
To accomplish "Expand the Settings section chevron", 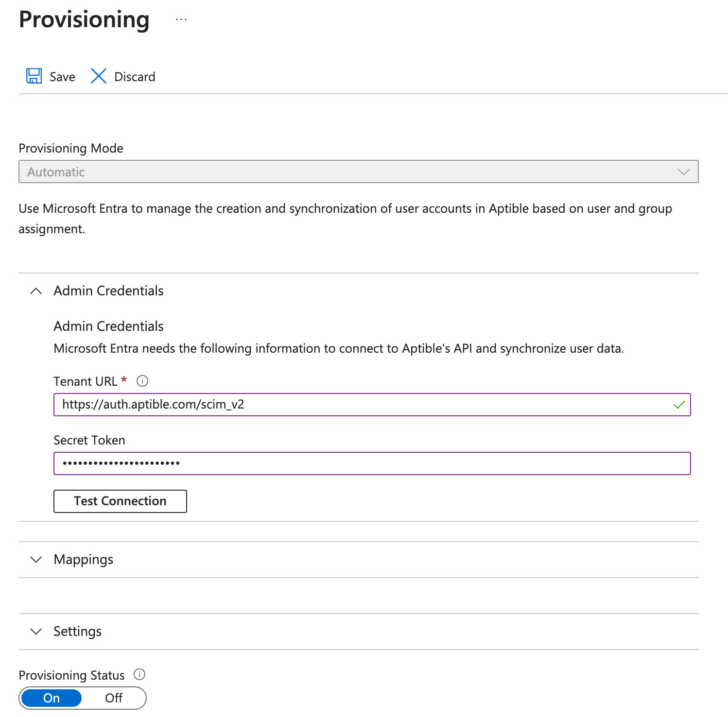I will (x=36, y=632).
